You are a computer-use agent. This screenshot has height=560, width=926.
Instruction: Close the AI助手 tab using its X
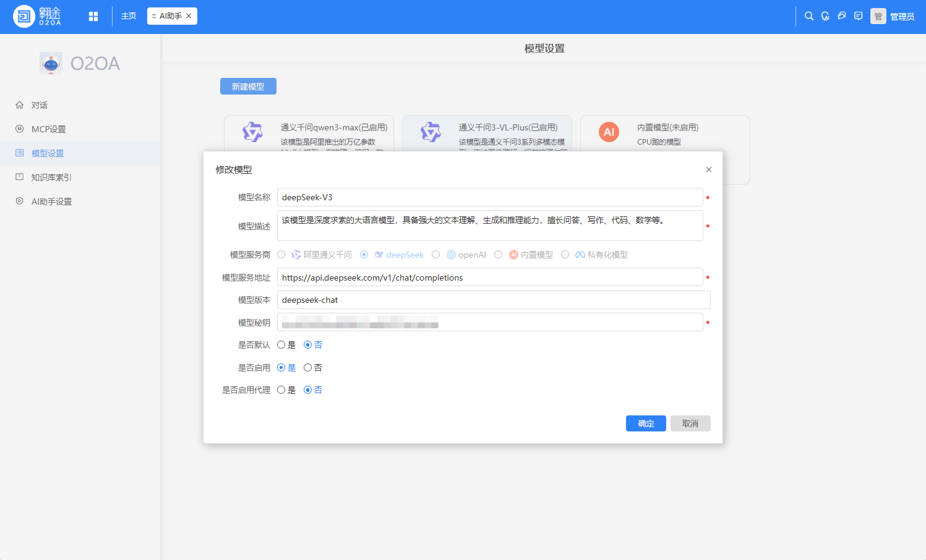point(189,16)
